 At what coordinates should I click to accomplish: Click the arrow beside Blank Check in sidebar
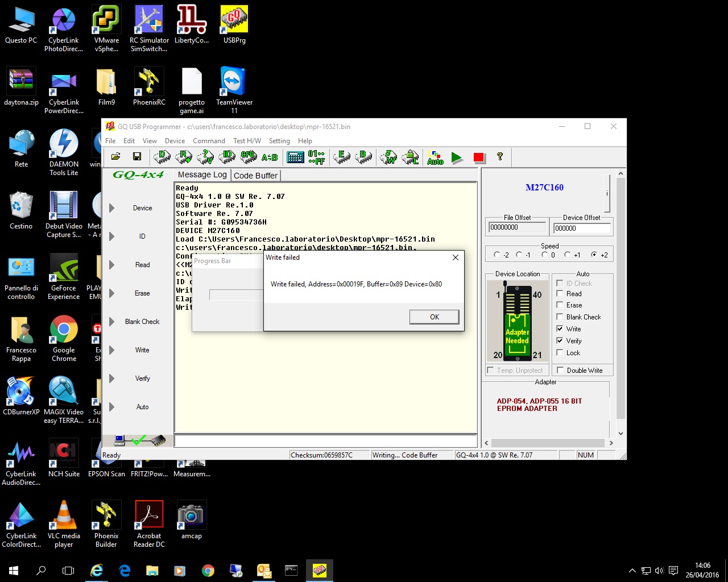tap(112, 322)
